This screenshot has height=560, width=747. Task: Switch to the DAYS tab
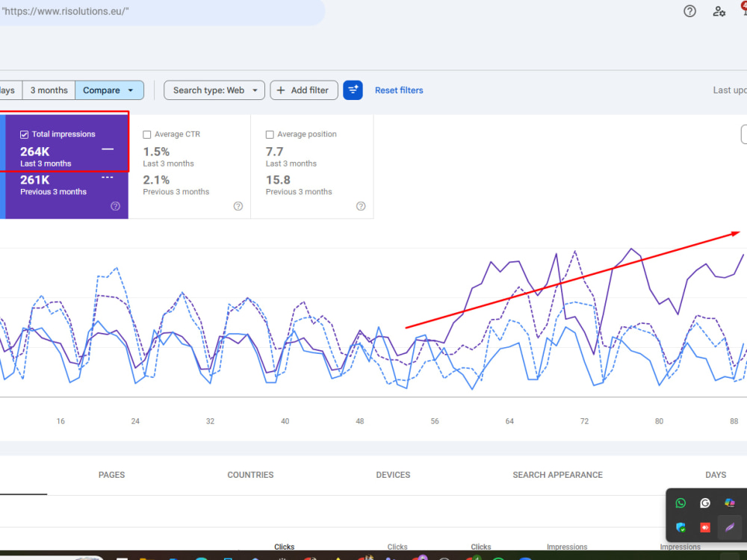click(716, 475)
